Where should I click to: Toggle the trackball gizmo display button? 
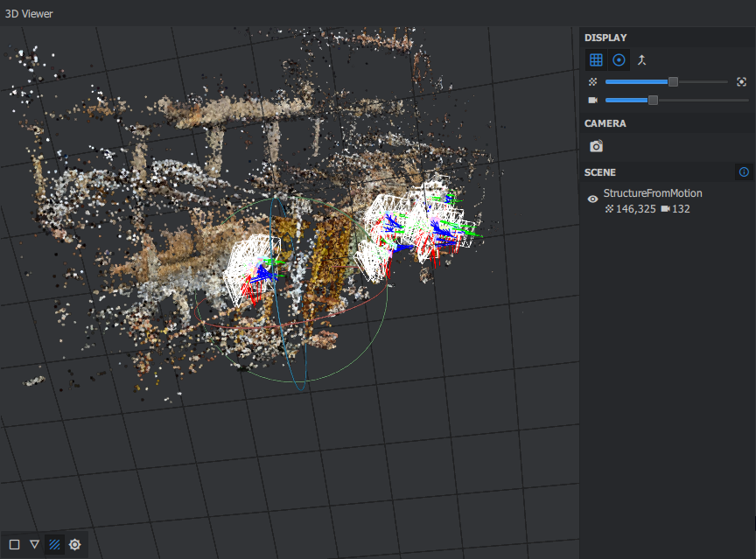tap(619, 59)
